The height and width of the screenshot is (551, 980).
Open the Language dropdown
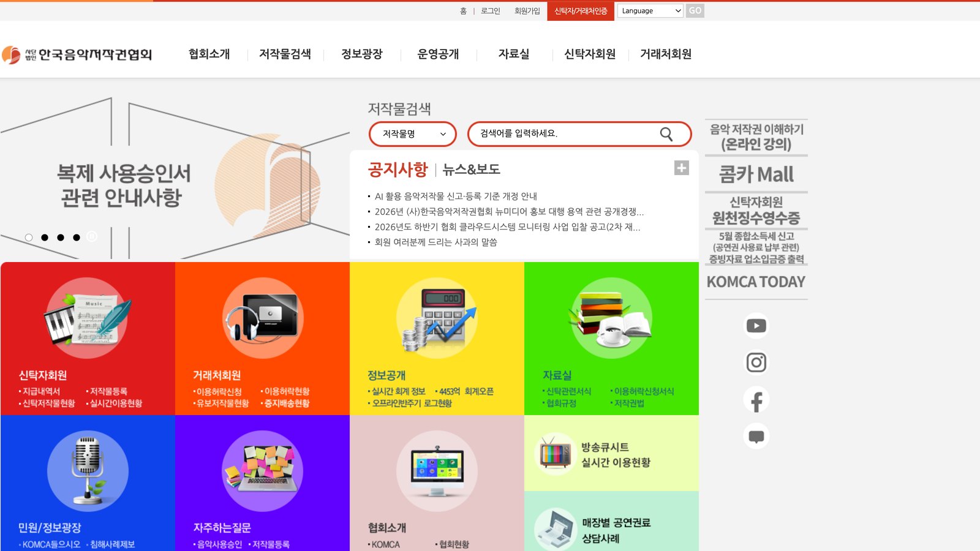click(650, 10)
